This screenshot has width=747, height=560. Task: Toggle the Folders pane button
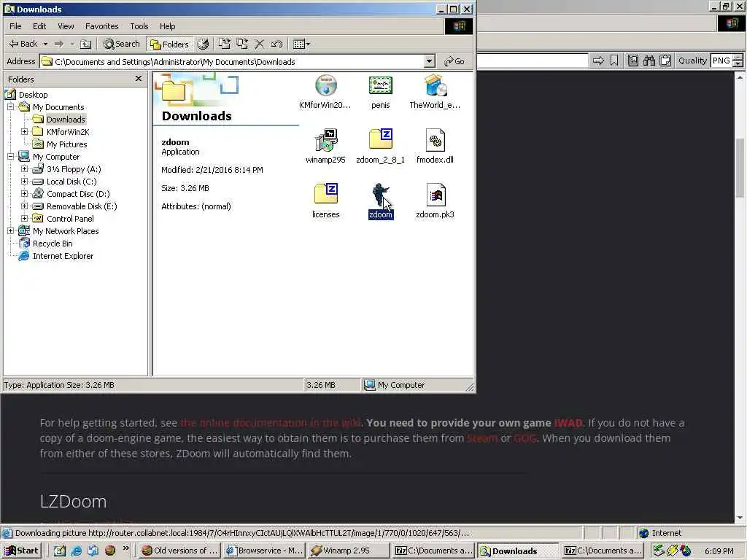[169, 44]
